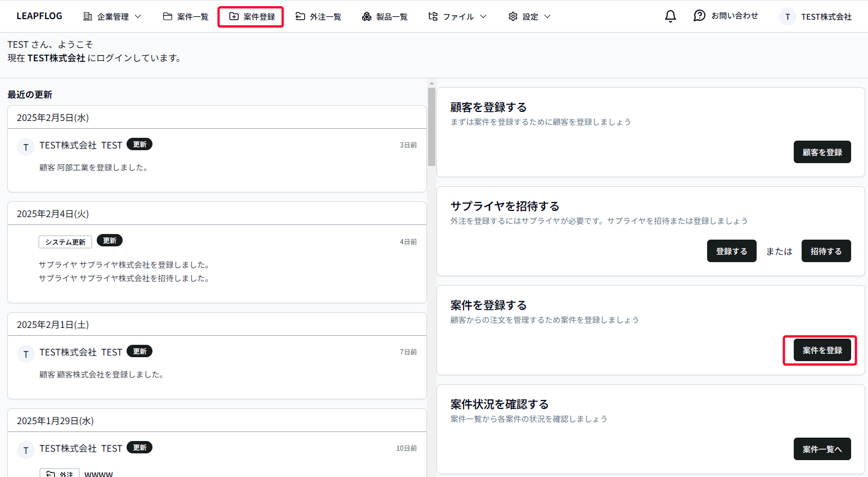Select the 案件登録 folder-plus icon
The height and width of the screenshot is (477, 868).
tap(233, 16)
